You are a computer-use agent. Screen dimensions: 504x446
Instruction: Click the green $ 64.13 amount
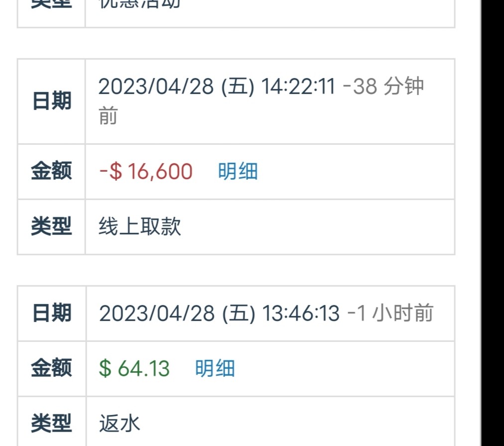134,369
